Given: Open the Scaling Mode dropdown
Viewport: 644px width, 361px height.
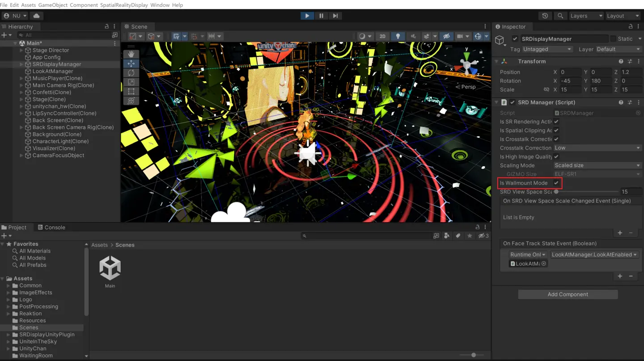Looking at the screenshot, I should pos(597,165).
